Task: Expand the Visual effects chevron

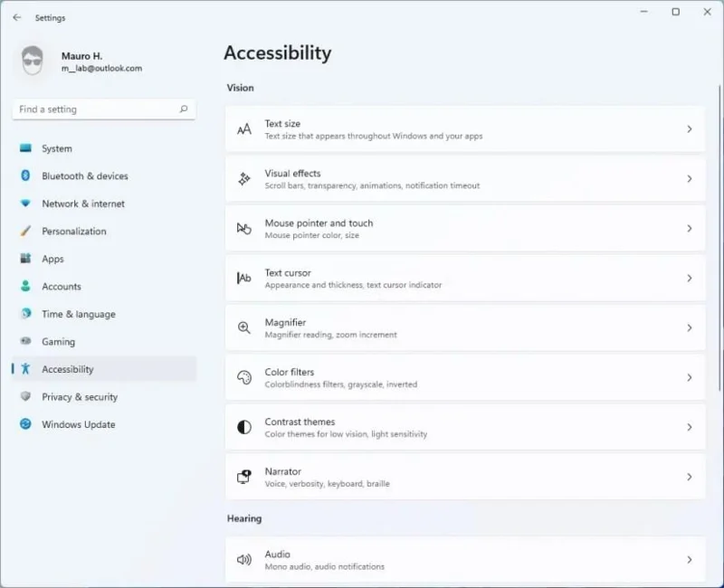Action: (690, 178)
